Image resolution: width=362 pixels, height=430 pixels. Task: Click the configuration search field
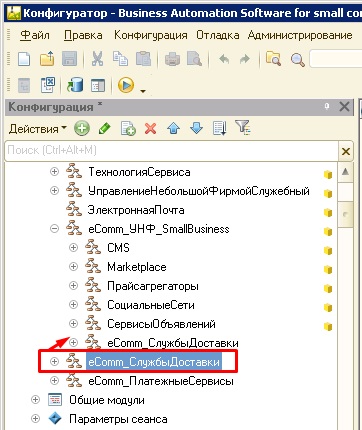(x=172, y=150)
